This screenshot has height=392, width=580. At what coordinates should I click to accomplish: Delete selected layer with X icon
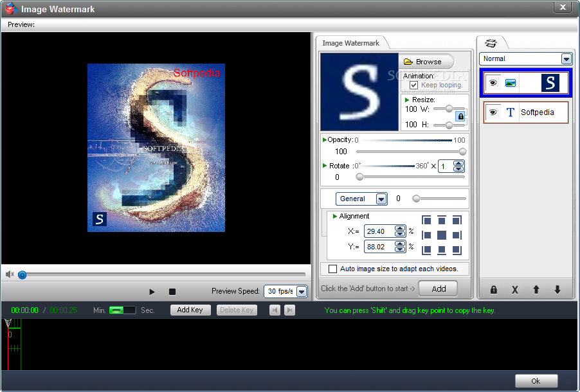tap(515, 290)
